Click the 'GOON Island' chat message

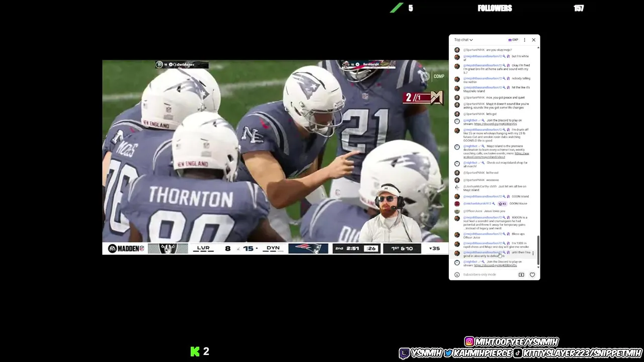pyautogui.click(x=520, y=197)
